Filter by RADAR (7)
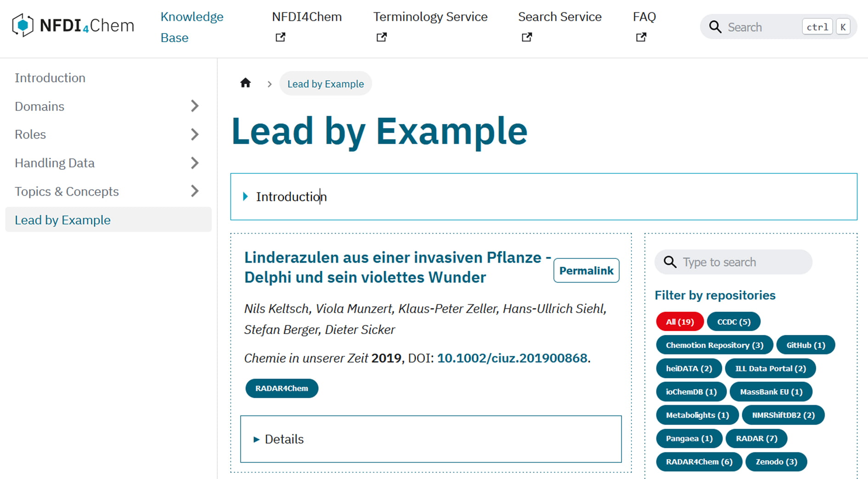Image resolution: width=868 pixels, height=479 pixels. point(756,439)
